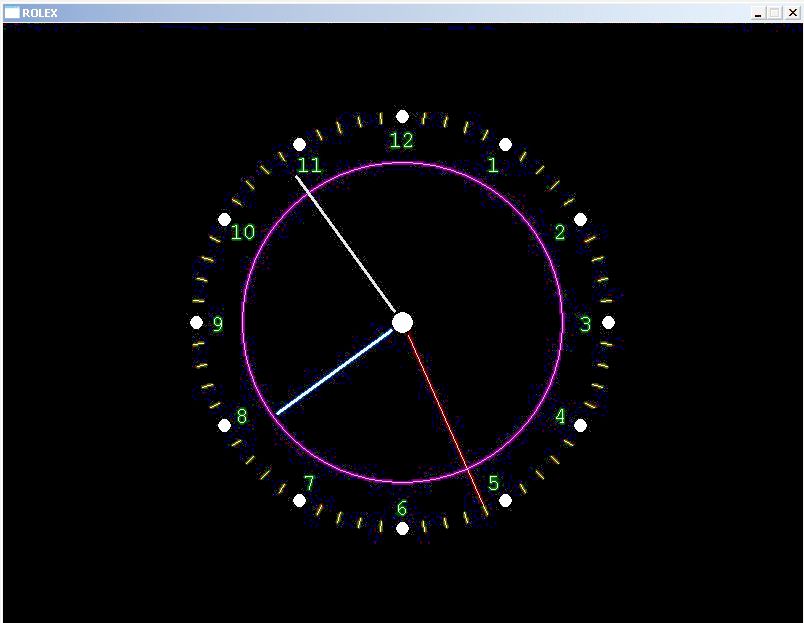
Task: Click the number 9 on the clock
Action: [x=218, y=324]
